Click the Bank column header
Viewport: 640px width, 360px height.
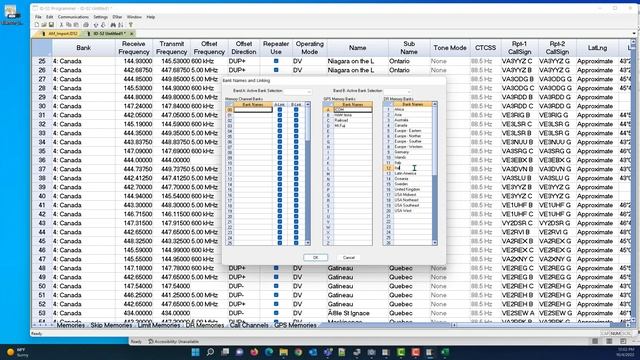tap(83, 48)
